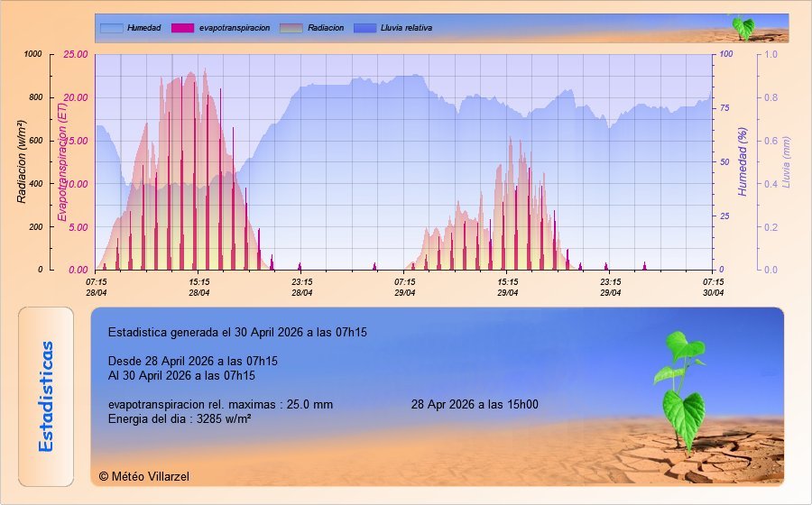Click the magenta evapotranspiracion legend swatch
The height and width of the screenshot is (505, 812).
click(182, 28)
